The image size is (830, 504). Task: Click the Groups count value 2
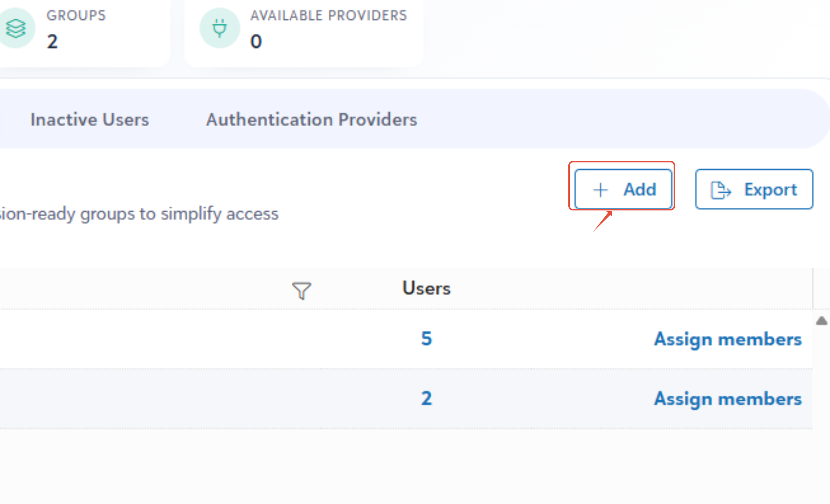coord(52,41)
